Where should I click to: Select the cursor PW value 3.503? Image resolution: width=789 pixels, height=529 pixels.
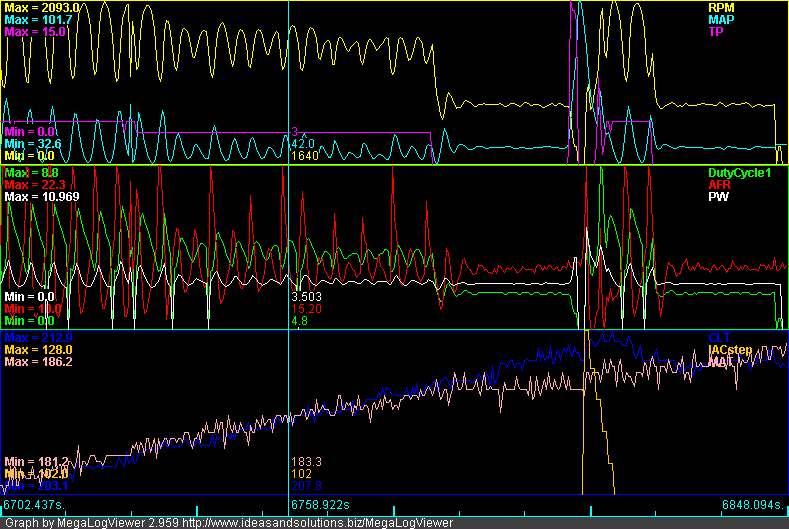click(306, 297)
